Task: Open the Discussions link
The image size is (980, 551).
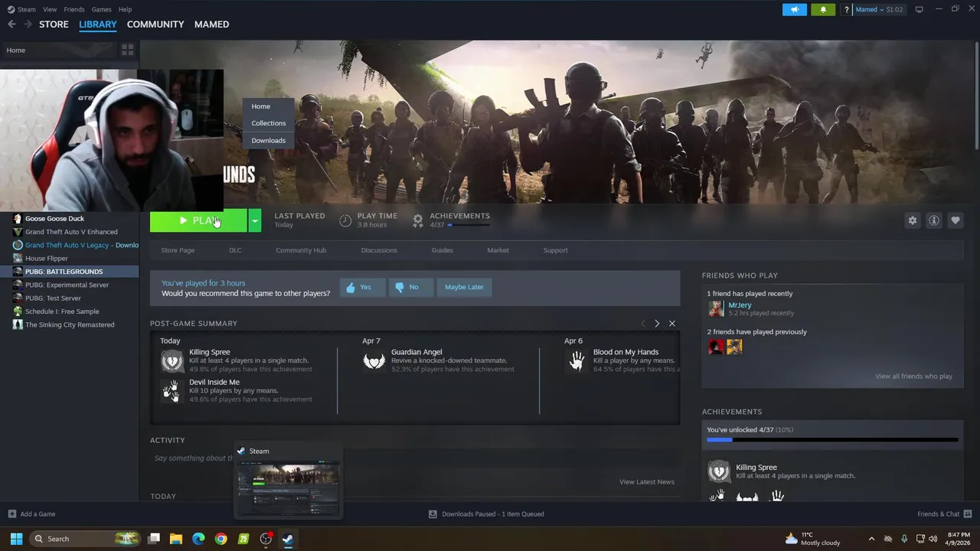Action: tap(379, 250)
